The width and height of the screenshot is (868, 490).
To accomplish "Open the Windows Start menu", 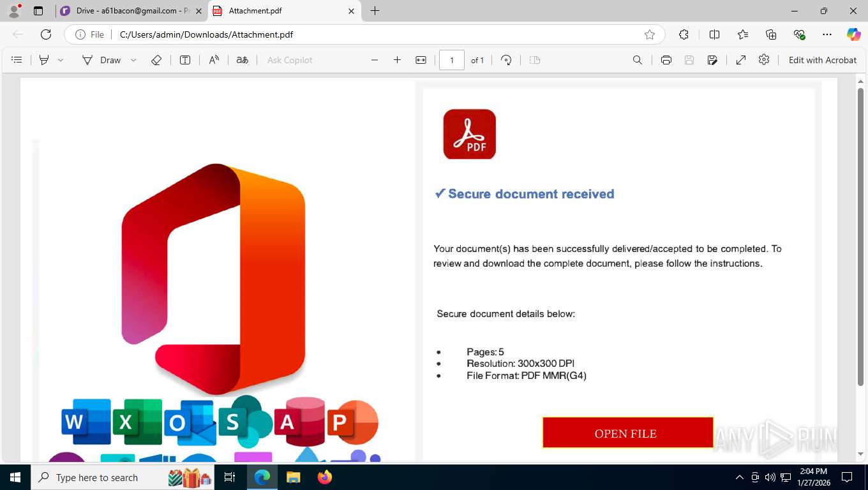I will pyautogui.click(x=15, y=477).
